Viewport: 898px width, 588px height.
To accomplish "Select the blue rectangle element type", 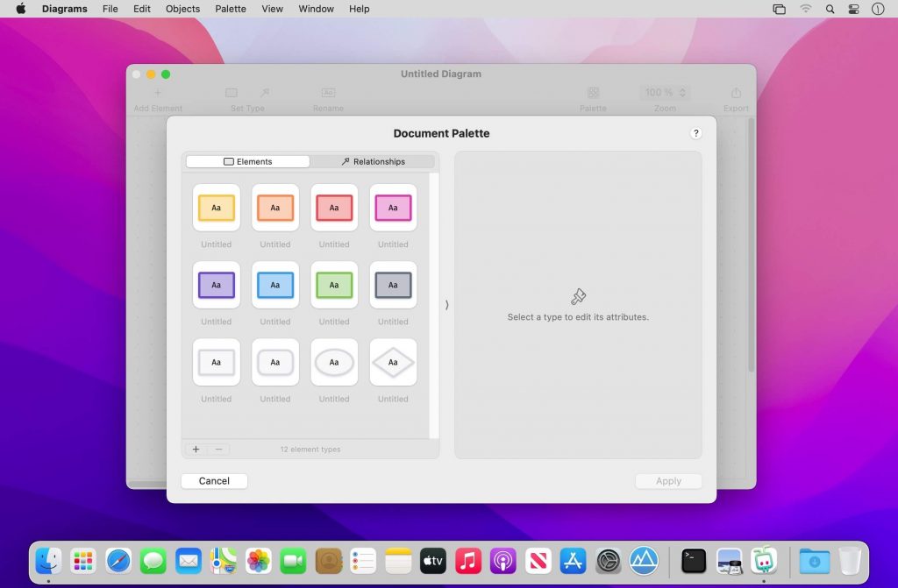I will click(274, 285).
